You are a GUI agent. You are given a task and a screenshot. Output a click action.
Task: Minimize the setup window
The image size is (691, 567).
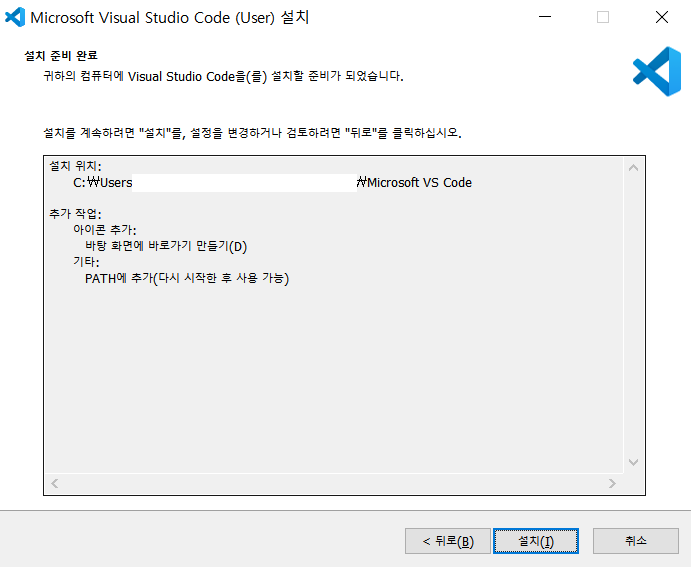coord(545,17)
